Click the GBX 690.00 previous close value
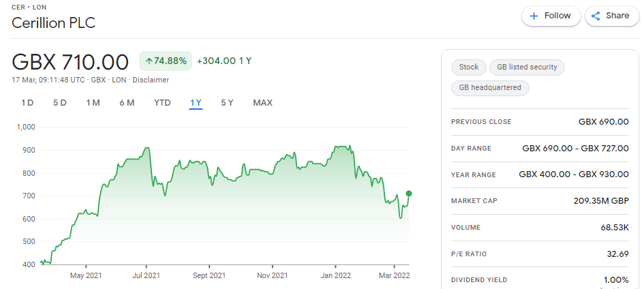The image size is (644, 289). coord(603,122)
